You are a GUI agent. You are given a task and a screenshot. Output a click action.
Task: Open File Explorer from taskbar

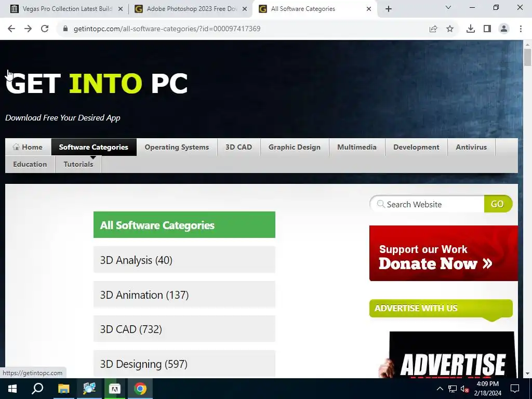pyautogui.click(x=63, y=389)
